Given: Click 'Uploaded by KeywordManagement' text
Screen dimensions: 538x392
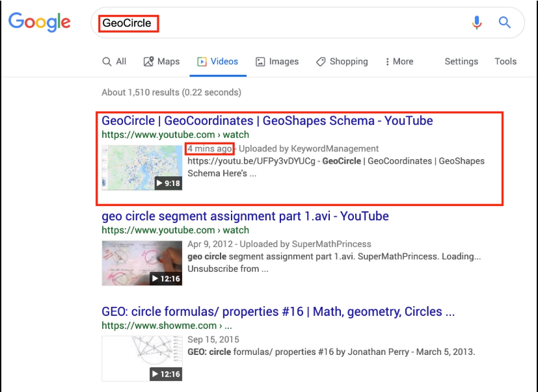Looking at the screenshot, I should pos(309,148).
